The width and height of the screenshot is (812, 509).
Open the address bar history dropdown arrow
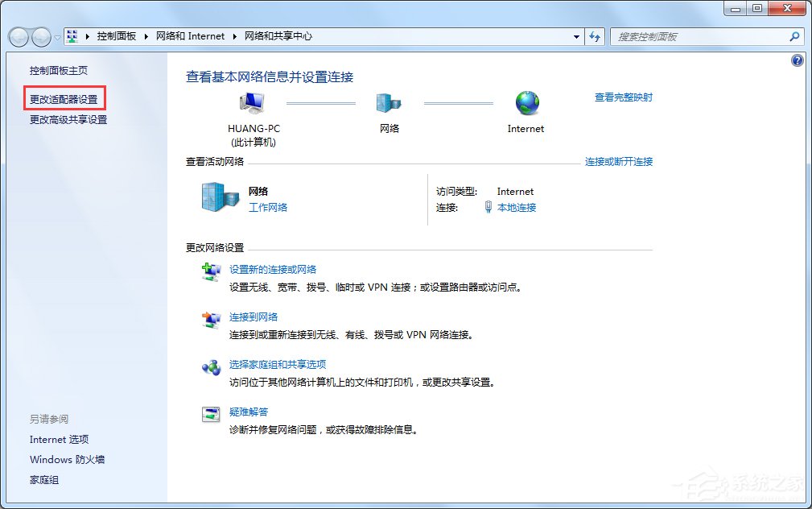pos(575,36)
